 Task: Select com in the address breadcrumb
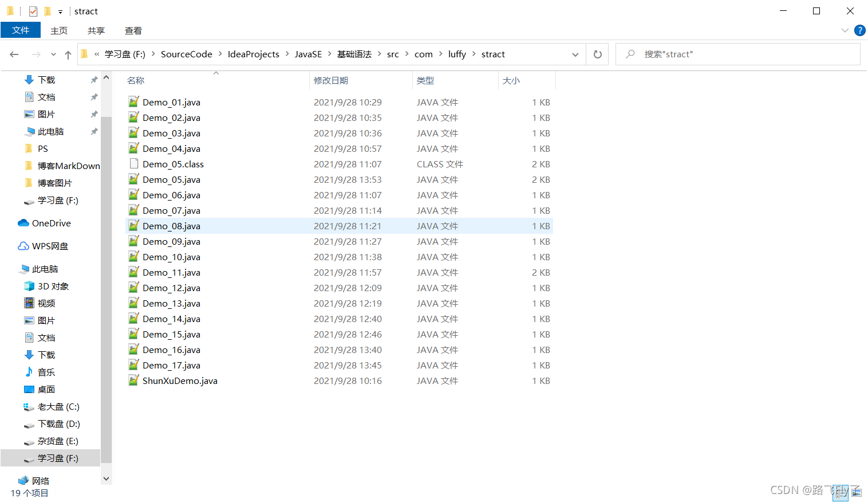(x=424, y=54)
